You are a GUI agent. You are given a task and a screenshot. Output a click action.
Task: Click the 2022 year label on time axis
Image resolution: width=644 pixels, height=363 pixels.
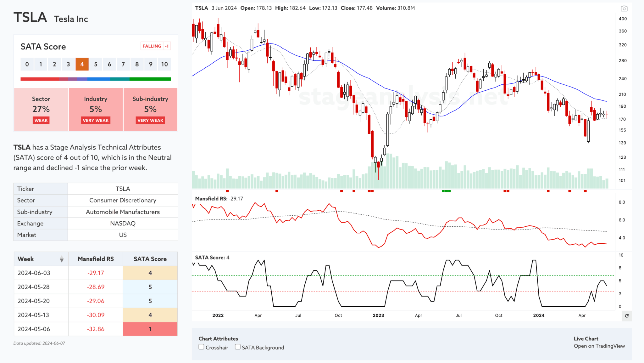[x=218, y=315]
